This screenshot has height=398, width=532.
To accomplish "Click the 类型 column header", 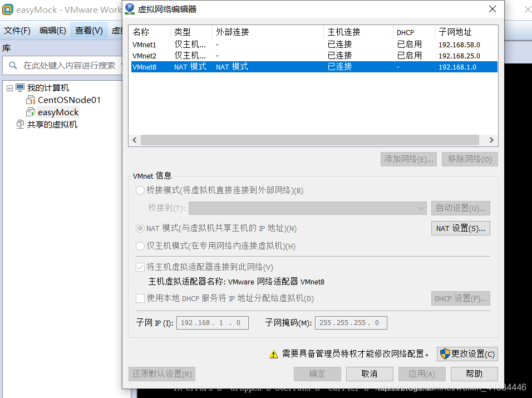I will (x=183, y=32).
